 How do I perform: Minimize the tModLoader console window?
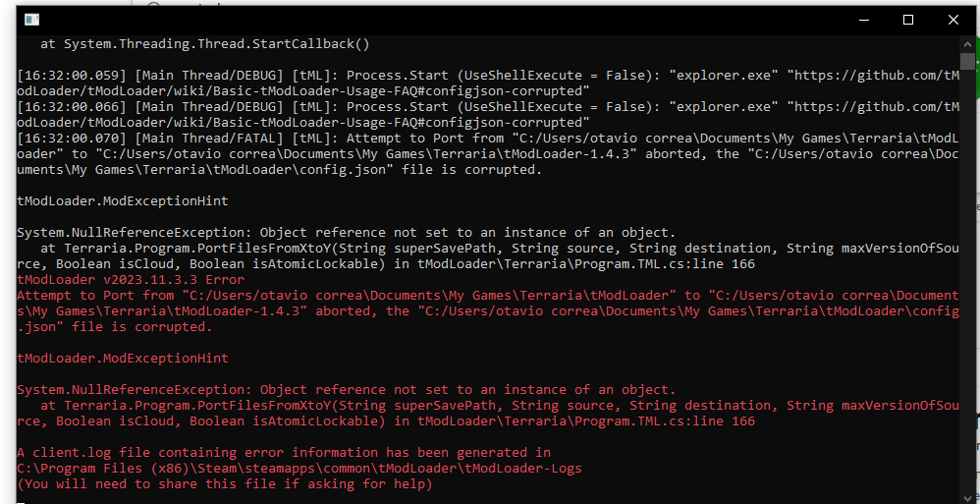(865, 20)
